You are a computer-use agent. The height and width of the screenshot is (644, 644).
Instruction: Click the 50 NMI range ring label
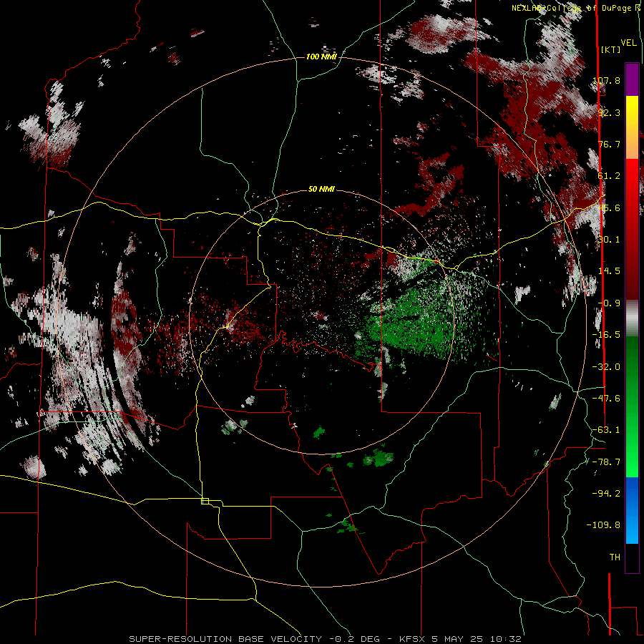(x=321, y=189)
